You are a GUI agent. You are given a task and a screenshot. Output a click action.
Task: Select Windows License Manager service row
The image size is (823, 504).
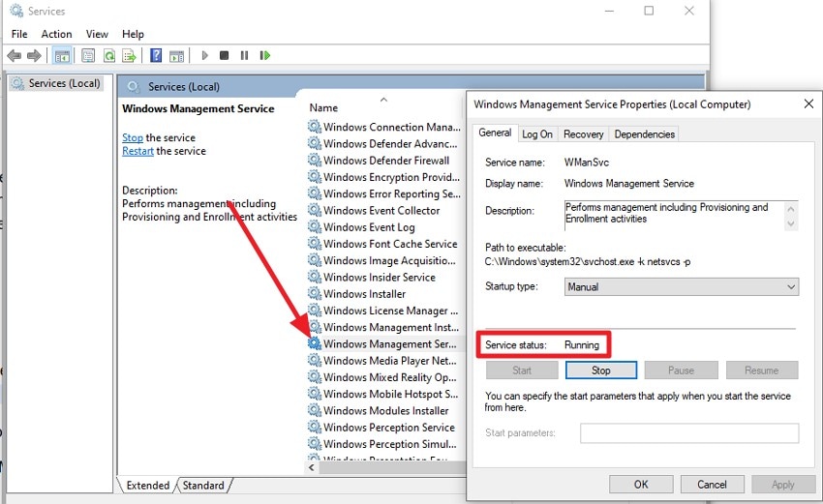pyautogui.click(x=384, y=311)
